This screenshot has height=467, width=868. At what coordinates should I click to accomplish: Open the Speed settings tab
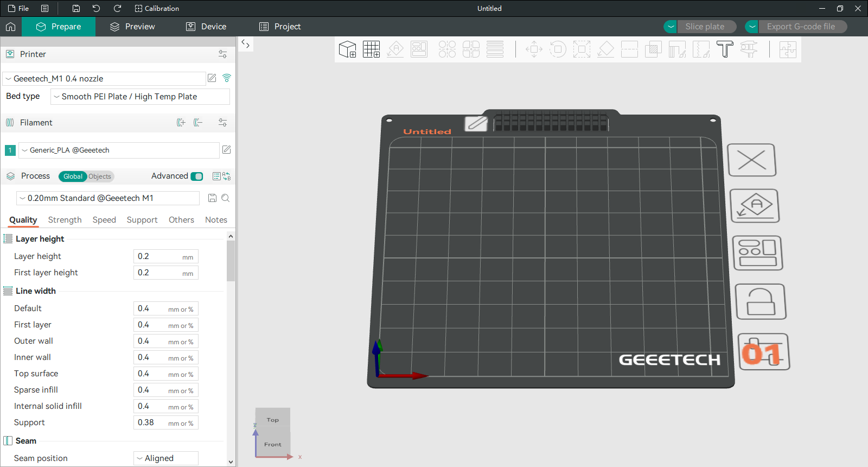click(x=104, y=220)
